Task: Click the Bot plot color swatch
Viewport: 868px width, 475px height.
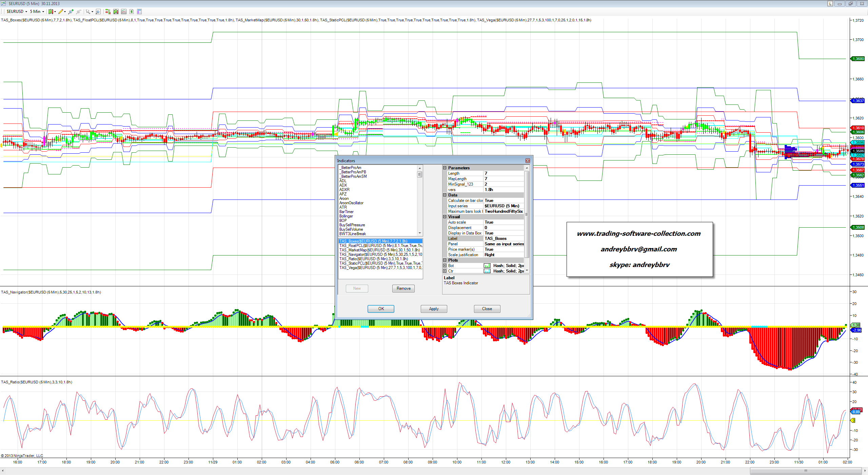Action: coord(487,266)
